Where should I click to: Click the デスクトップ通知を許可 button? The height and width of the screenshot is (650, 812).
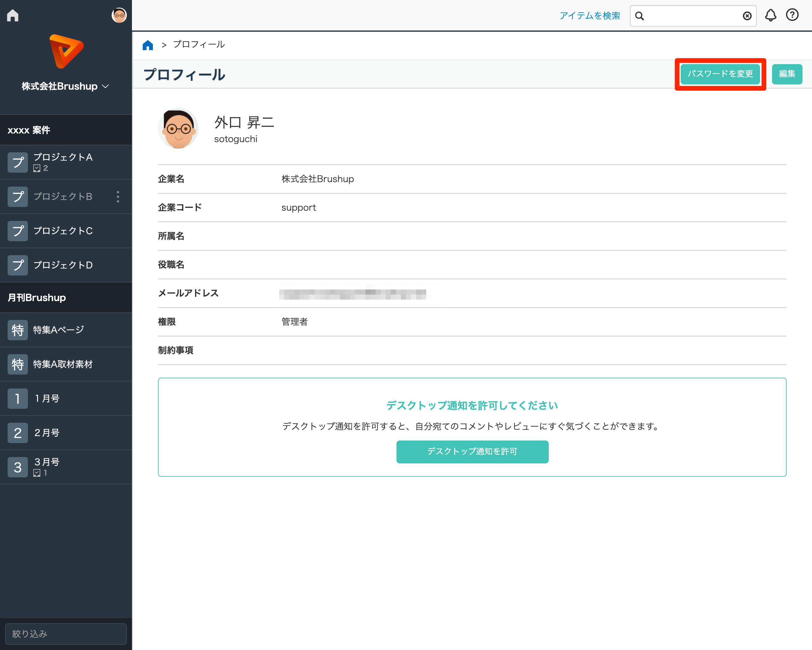click(x=472, y=451)
